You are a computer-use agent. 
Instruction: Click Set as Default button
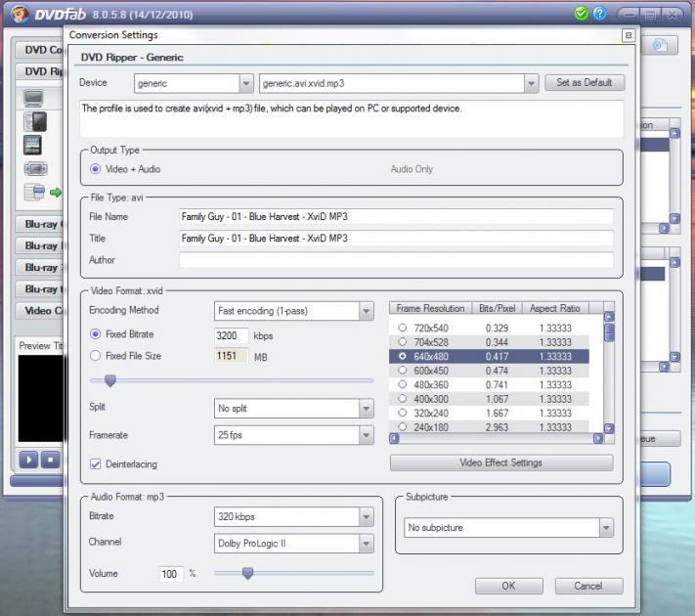click(x=585, y=82)
